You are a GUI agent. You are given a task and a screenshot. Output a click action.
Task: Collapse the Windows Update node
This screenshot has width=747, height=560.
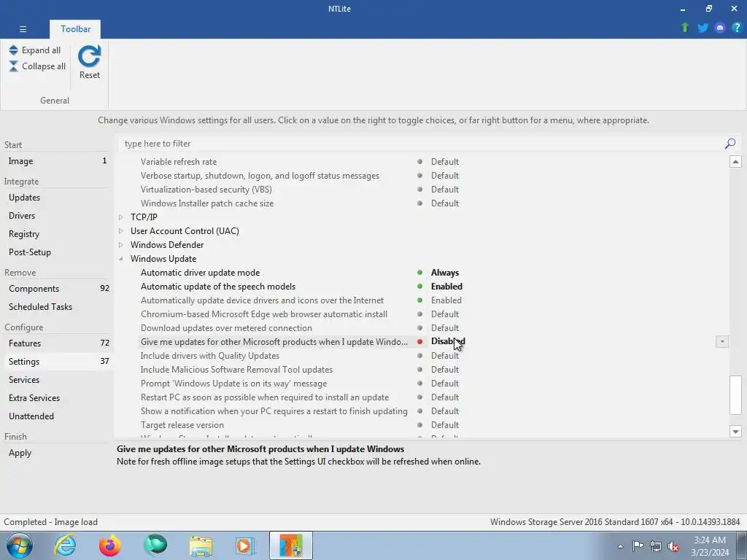coord(121,259)
